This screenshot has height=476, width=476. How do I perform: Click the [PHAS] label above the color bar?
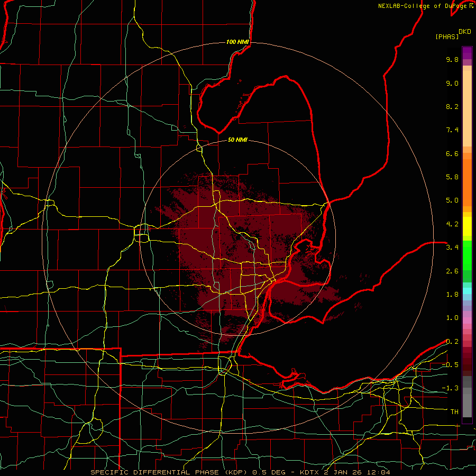coord(447,36)
